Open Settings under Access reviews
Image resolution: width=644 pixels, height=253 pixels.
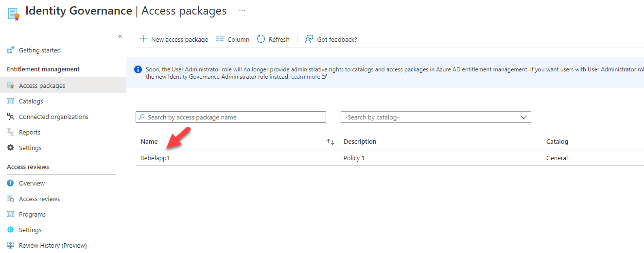[30, 230]
